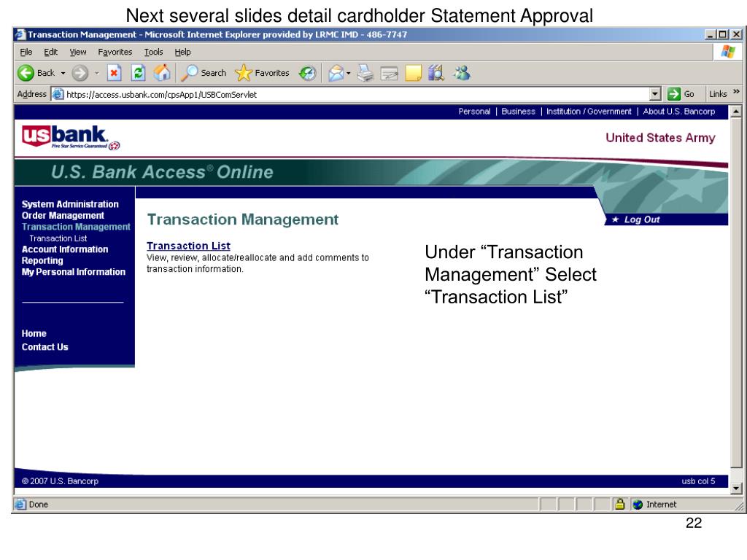Image resolution: width=747 pixels, height=560 pixels.
Task: Open Reporting in the sidebar
Action: click(42, 261)
